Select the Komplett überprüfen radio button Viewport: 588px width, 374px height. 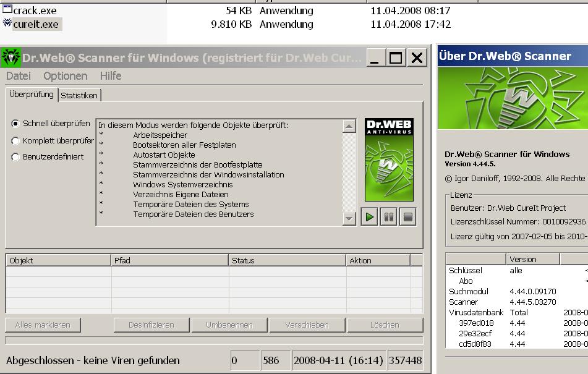click(15, 141)
